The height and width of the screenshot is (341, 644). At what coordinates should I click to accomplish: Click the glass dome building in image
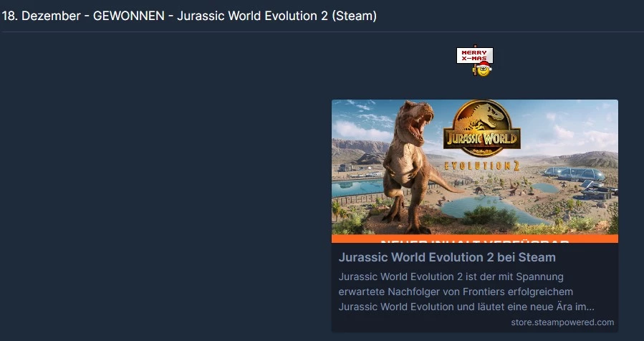pyautogui.click(x=575, y=174)
